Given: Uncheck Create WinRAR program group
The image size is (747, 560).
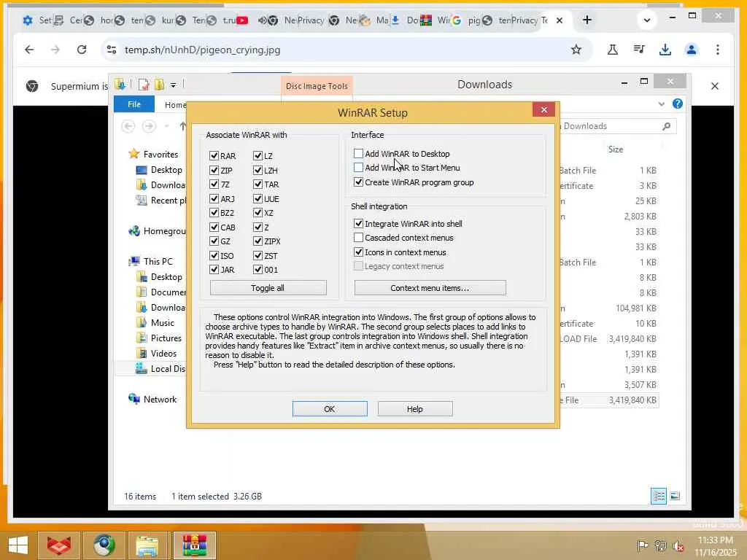Looking at the screenshot, I should pyautogui.click(x=358, y=182).
